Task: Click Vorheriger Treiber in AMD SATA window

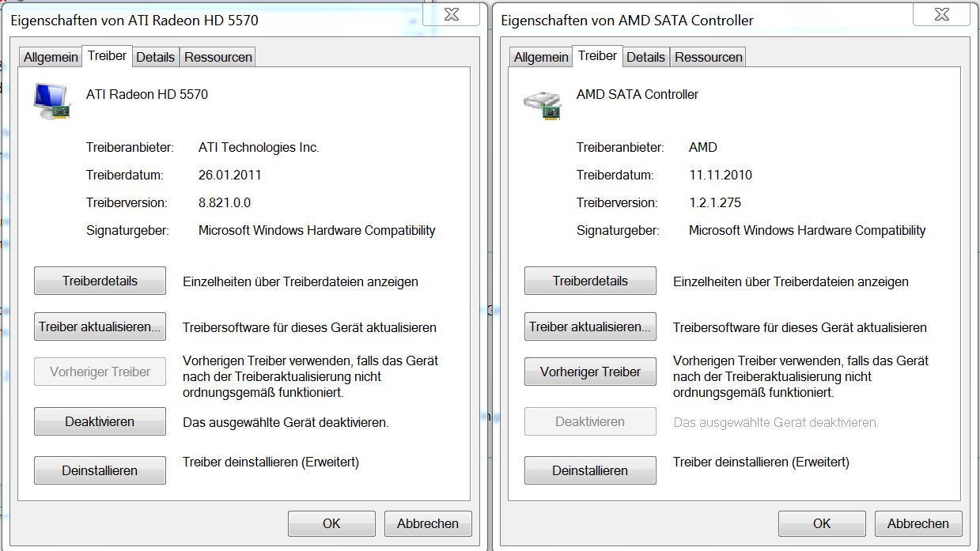Action: pyautogui.click(x=590, y=372)
